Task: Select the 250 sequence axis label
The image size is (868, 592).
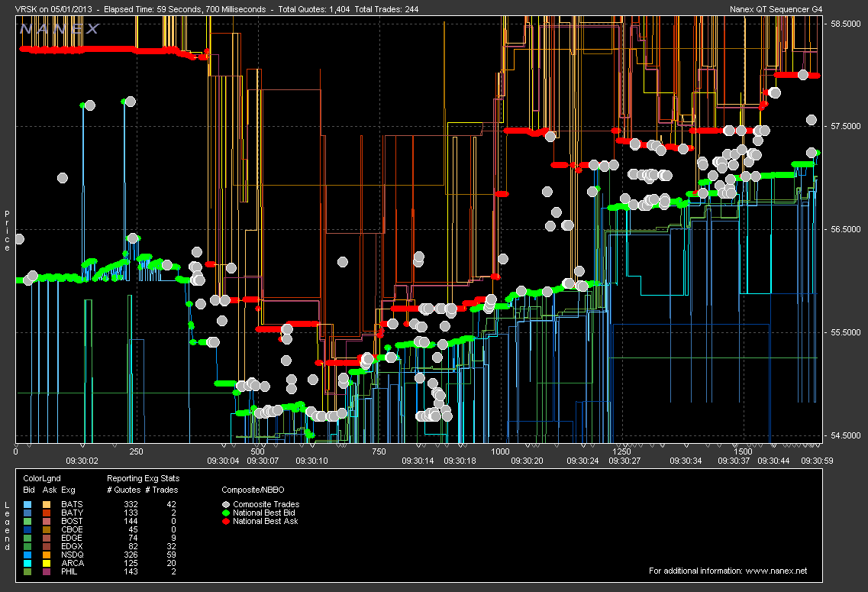Action: pos(136,452)
